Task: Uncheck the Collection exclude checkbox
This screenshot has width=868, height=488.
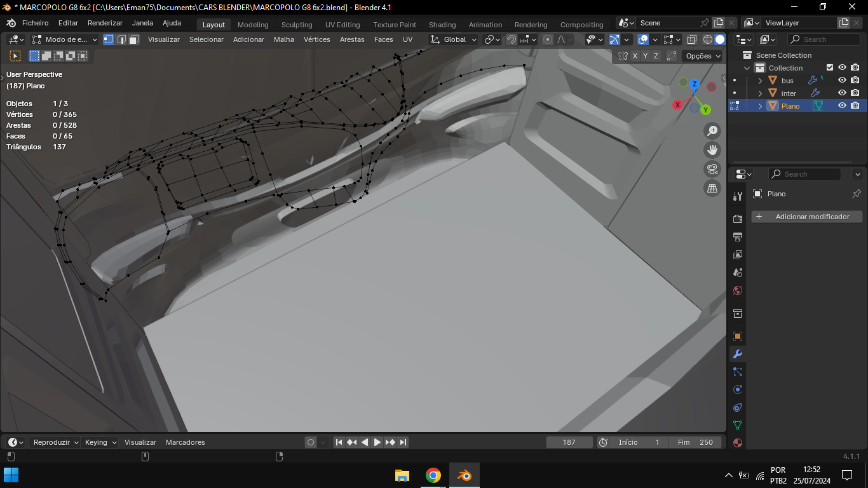Action: coord(829,68)
